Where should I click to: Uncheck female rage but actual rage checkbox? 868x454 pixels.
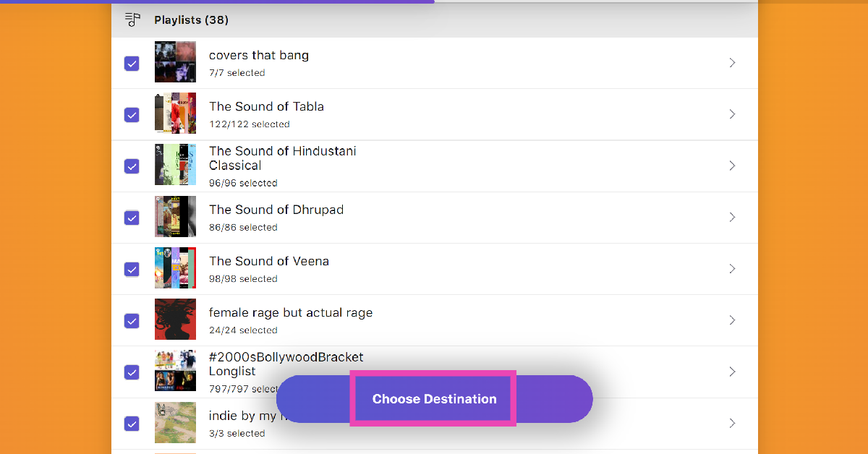coord(132,320)
